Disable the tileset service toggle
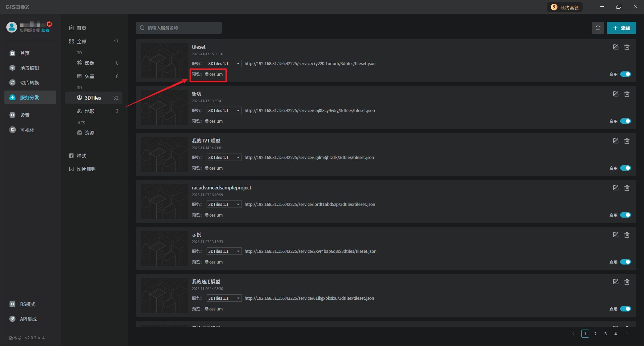Viewport: 644px width, 346px height. 625,74
